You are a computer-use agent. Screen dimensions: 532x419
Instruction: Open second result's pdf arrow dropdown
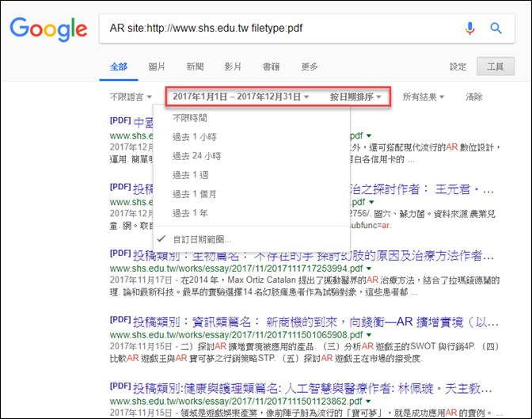pos(371,202)
